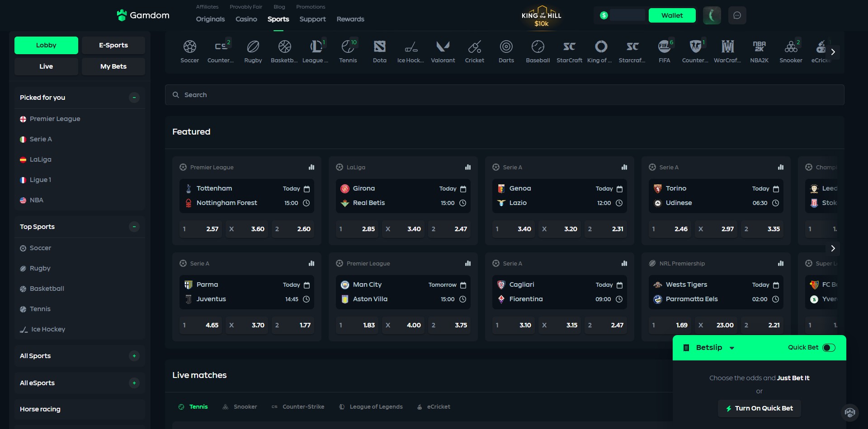Show stats for Tottenham vs Nottingham Forest
This screenshot has width=868, height=429.
click(311, 167)
